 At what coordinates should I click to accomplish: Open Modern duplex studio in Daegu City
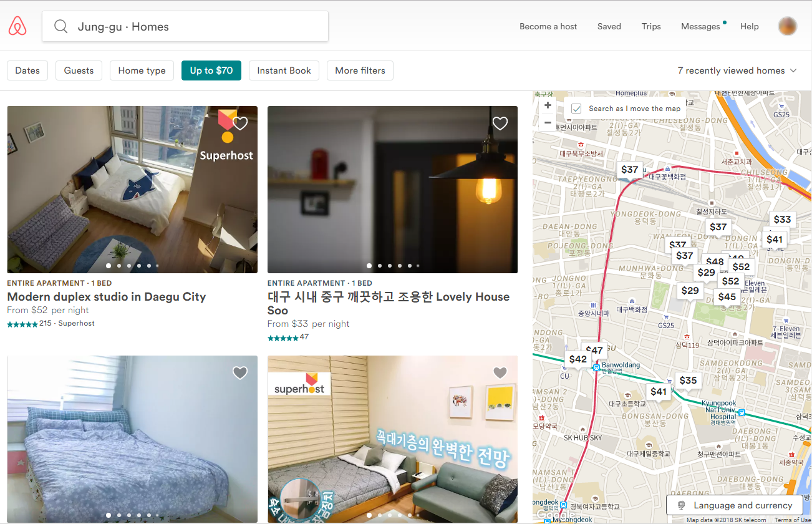pos(107,297)
